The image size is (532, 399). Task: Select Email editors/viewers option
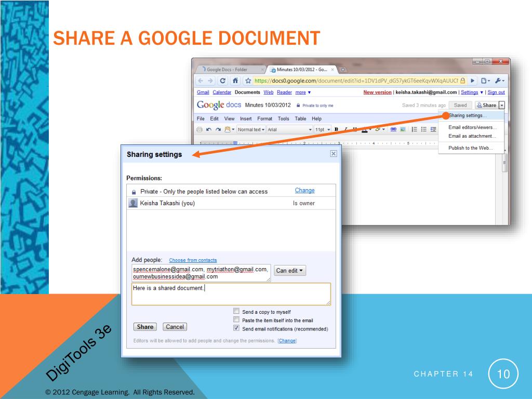click(x=471, y=127)
